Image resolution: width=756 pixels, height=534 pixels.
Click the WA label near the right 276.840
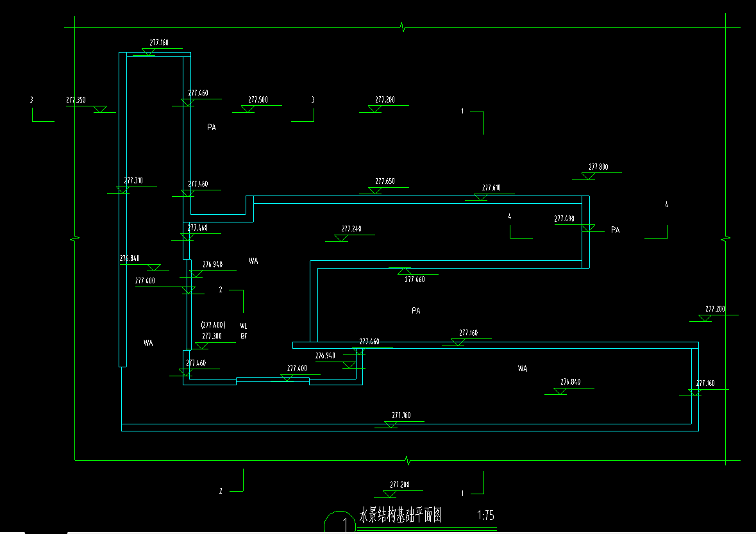point(523,368)
